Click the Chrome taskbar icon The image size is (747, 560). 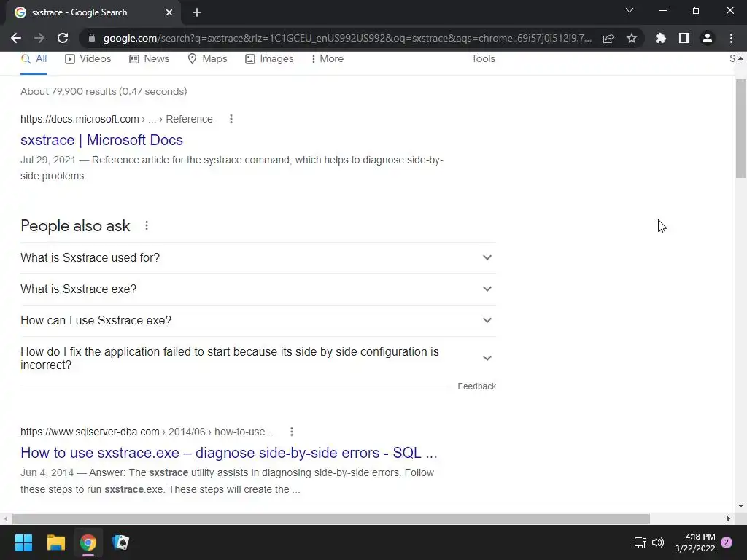point(88,542)
